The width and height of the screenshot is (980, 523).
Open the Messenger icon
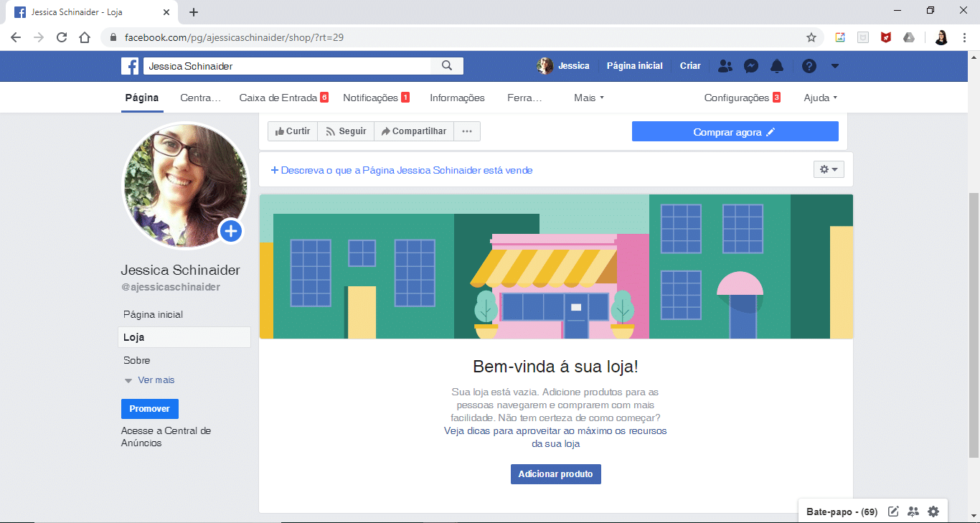click(x=751, y=66)
